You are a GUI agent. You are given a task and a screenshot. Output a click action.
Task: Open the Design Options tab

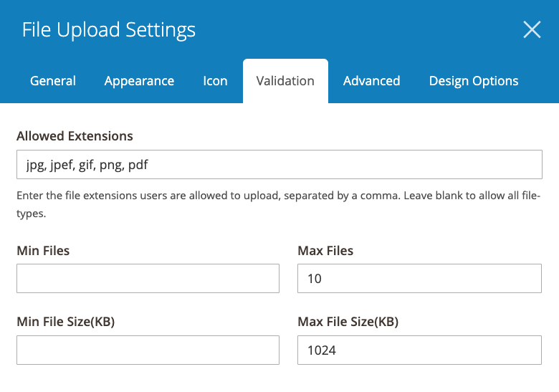pyautogui.click(x=474, y=81)
